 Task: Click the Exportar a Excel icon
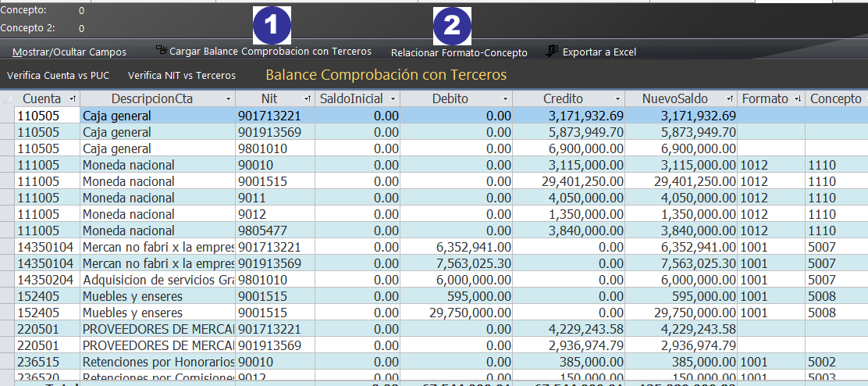(x=552, y=51)
